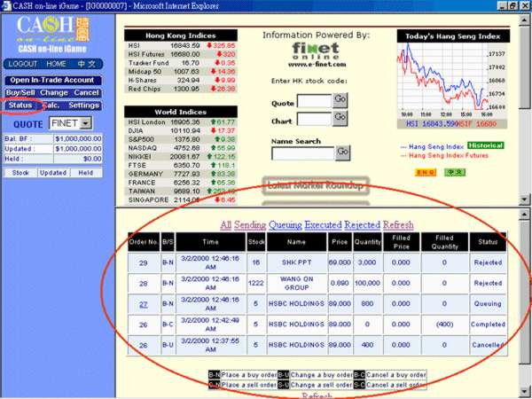532x399 pixels.
Task: Open the Latest Market Roundup button
Action: coord(316,185)
